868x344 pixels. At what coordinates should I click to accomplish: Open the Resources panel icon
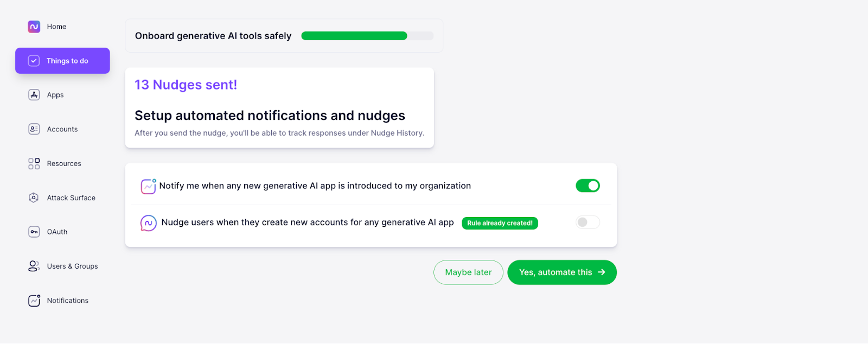tap(33, 163)
